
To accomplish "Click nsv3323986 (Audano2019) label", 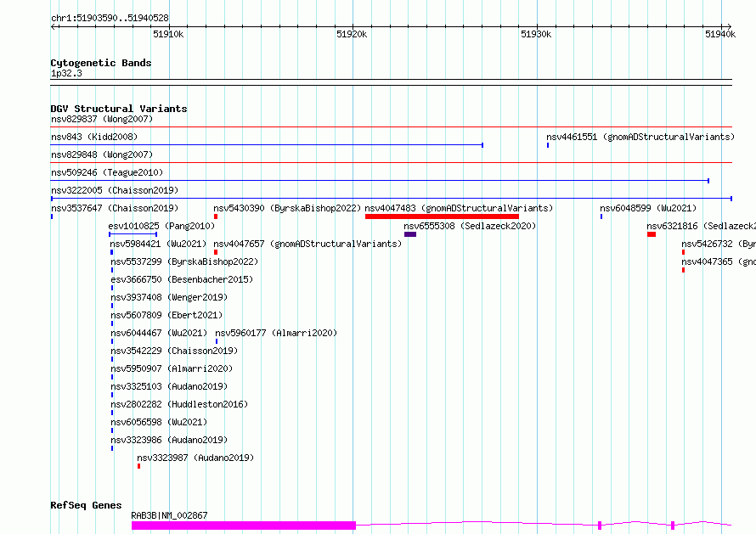I will pos(169,440).
